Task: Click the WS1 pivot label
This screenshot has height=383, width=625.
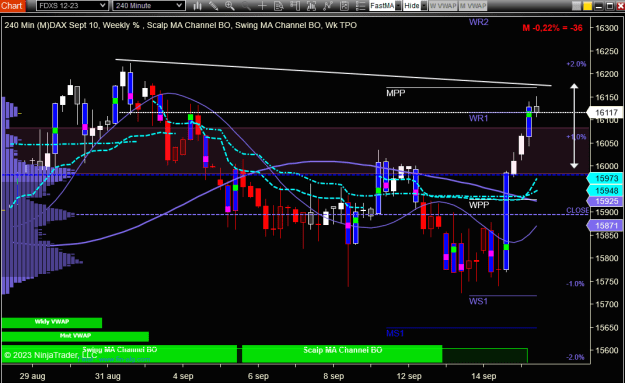Action: click(x=478, y=301)
